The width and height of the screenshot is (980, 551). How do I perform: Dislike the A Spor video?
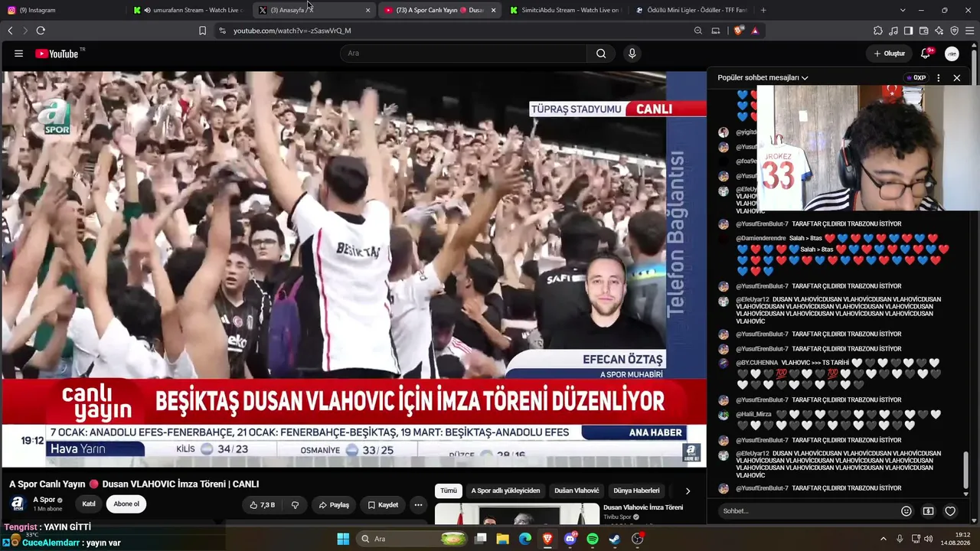[x=295, y=505]
